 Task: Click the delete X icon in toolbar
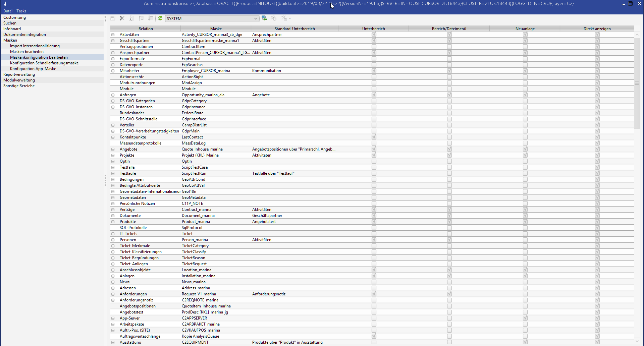click(x=122, y=18)
